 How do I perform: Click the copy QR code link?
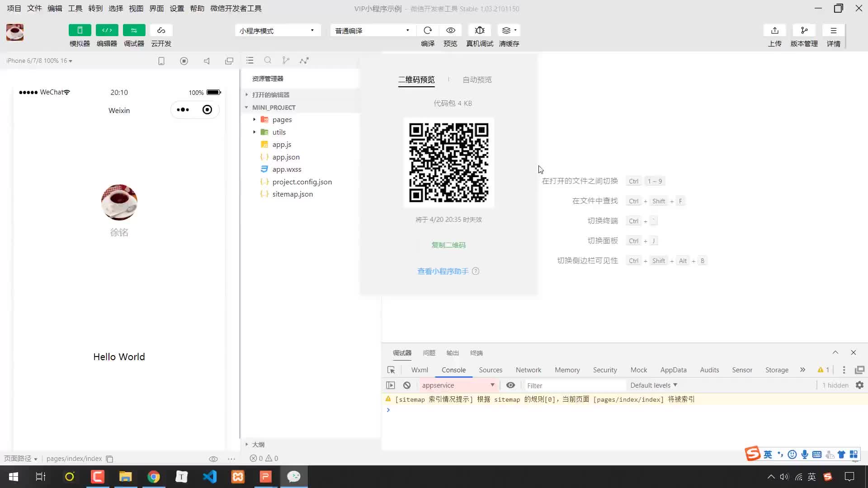448,245
